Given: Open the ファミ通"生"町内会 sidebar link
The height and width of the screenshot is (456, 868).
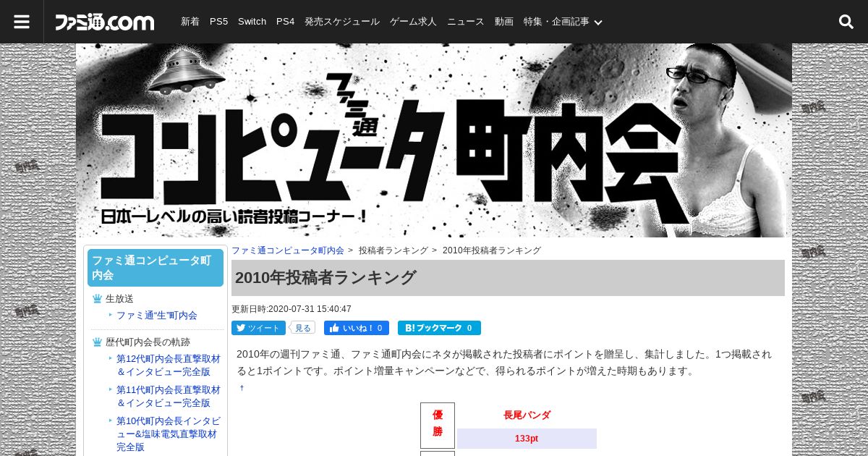Looking at the screenshot, I should [157, 316].
